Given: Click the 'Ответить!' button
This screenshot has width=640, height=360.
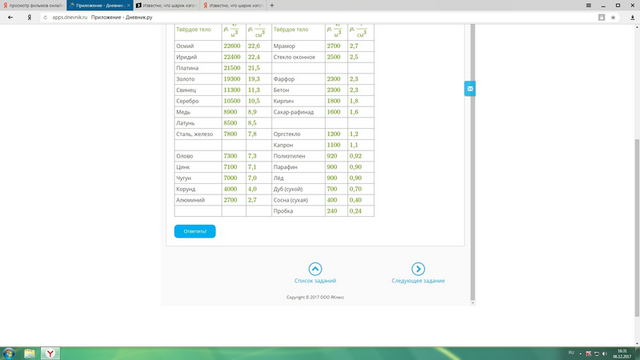Looking at the screenshot, I should [x=195, y=231].
